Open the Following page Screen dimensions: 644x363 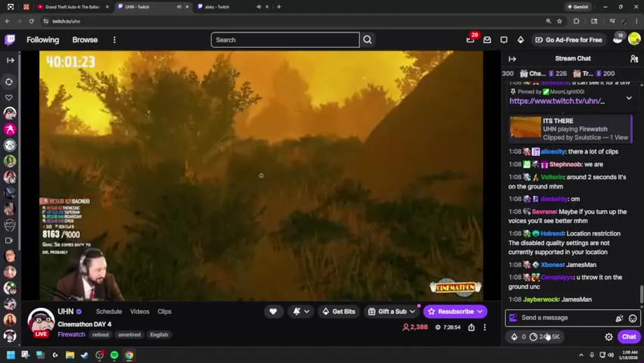click(43, 40)
